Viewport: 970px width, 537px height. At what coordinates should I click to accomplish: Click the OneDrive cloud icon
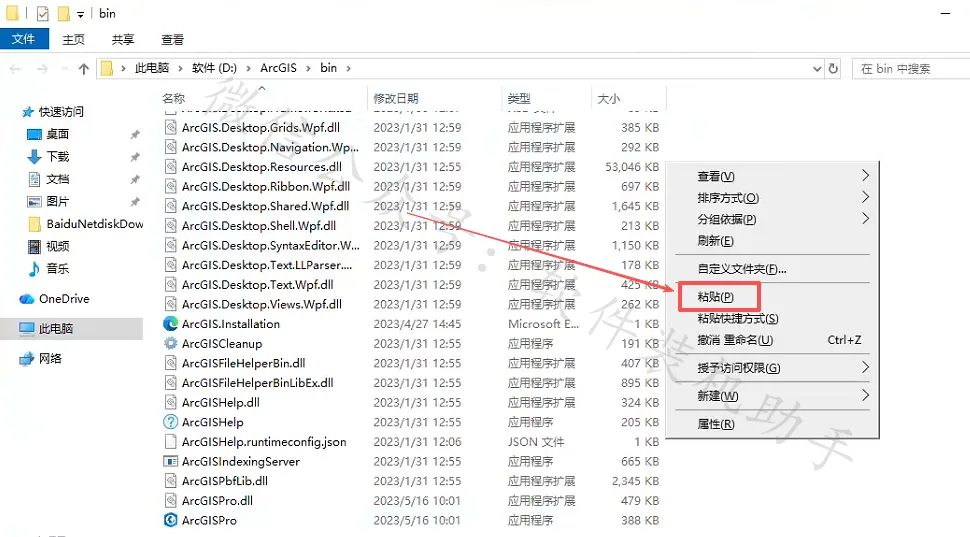click(27, 299)
